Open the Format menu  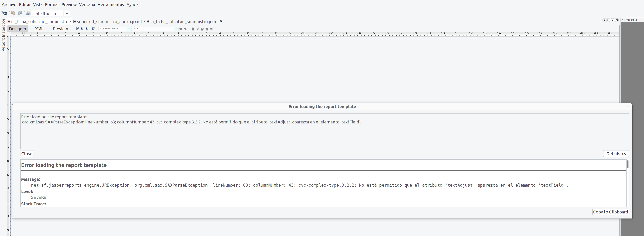coord(52,4)
